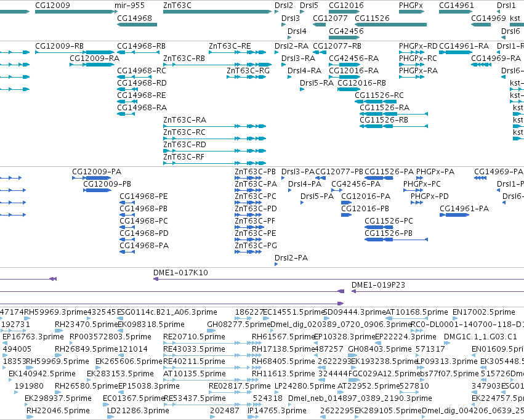Select the CG12009 gene feature label
The image size is (524, 420).
(52, 6)
